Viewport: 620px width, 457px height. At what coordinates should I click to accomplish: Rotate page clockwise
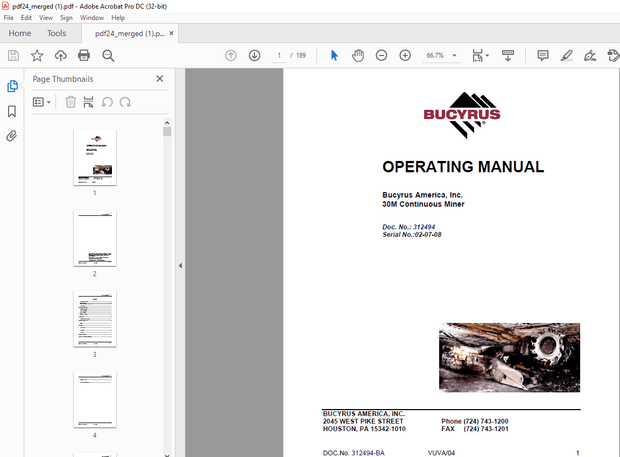[125, 102]
